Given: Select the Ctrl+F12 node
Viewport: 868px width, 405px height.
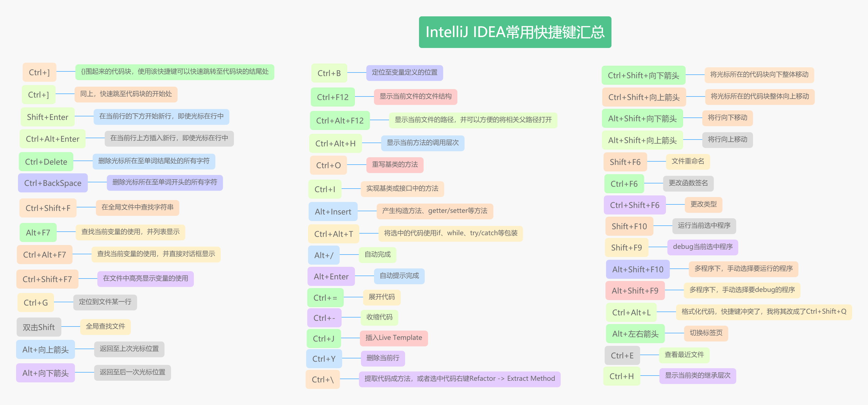Looking at the screenshot, I should point(333,97).
